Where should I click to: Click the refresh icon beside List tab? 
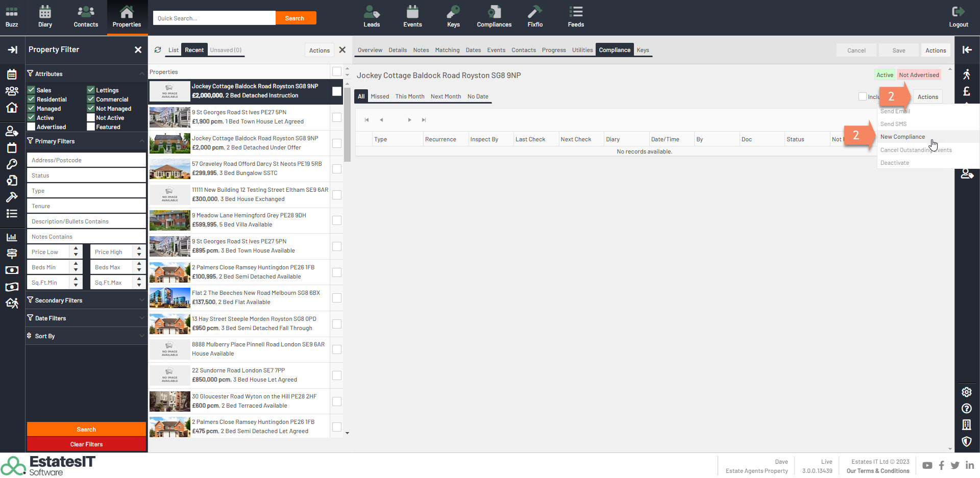(158, 50)
